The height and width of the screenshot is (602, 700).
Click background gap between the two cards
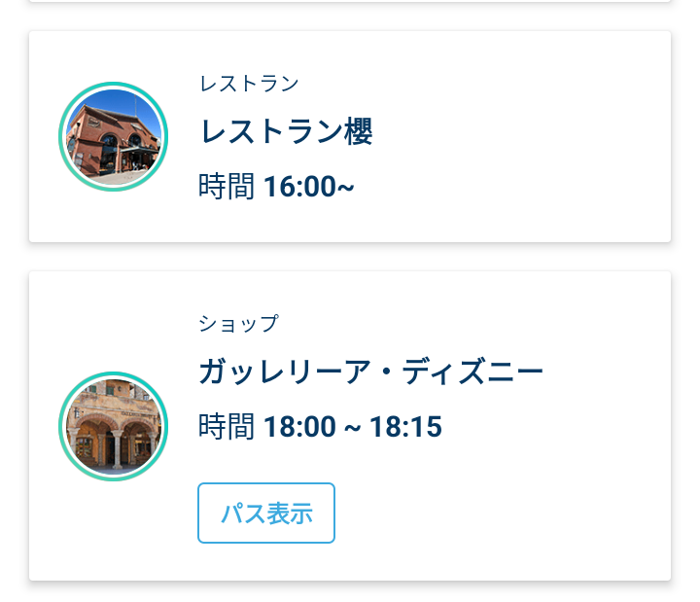(x=350, y=257)
